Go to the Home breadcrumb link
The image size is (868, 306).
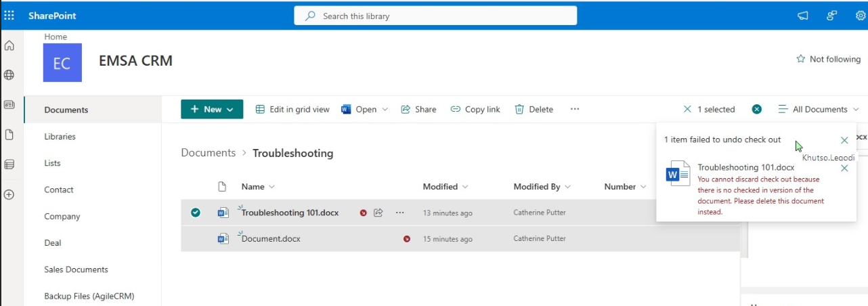56,37
